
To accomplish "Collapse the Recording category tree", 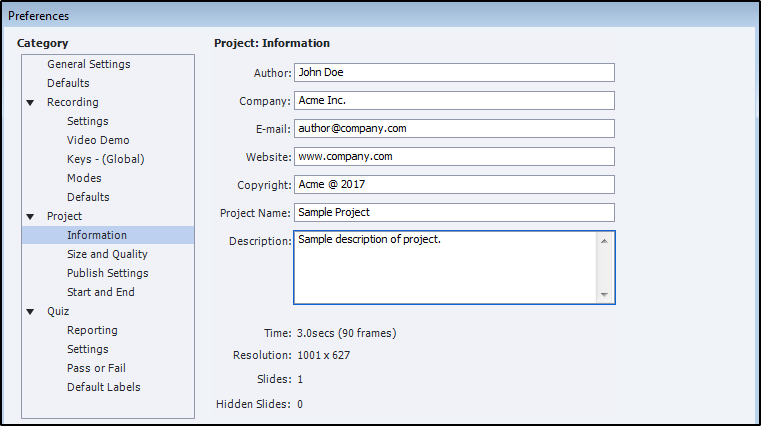I will point(31,102).
